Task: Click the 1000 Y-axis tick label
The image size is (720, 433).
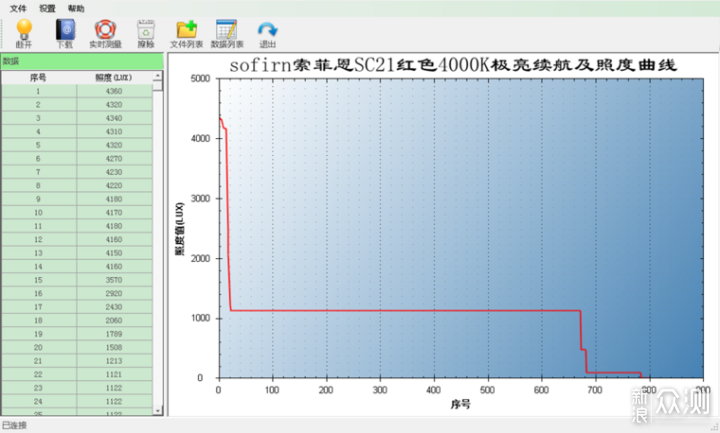Action: (x=200, y=318)
